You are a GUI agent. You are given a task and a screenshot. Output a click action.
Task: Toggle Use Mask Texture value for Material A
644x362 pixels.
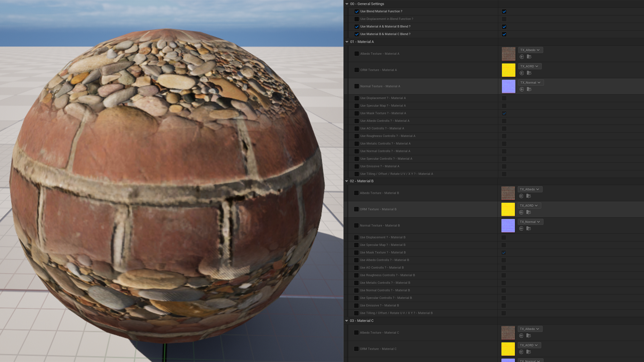coord(504,113)
